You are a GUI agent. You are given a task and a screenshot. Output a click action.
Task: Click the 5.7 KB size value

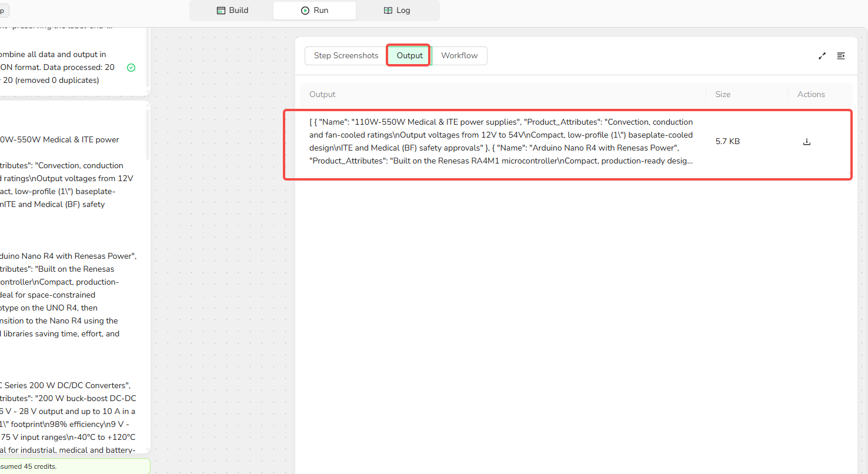coord(727,142)
